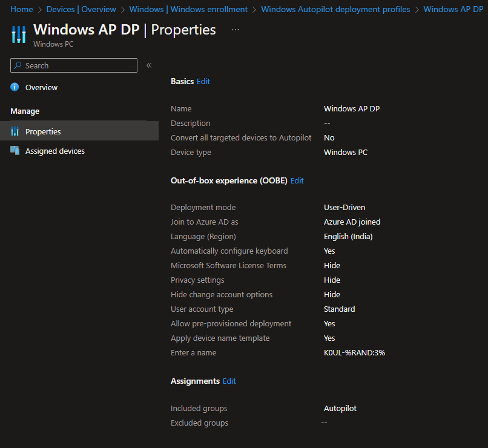The height and width of the screenshot is (448, 488).
Task: Edit the Out-of-box experience (OOBE) section
Action: pos(297,181)
